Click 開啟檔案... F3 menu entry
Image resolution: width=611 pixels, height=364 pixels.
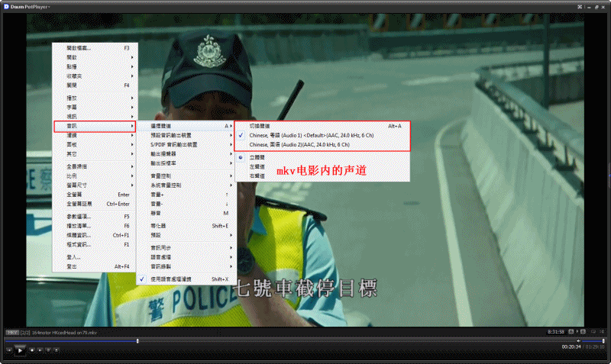95,48
